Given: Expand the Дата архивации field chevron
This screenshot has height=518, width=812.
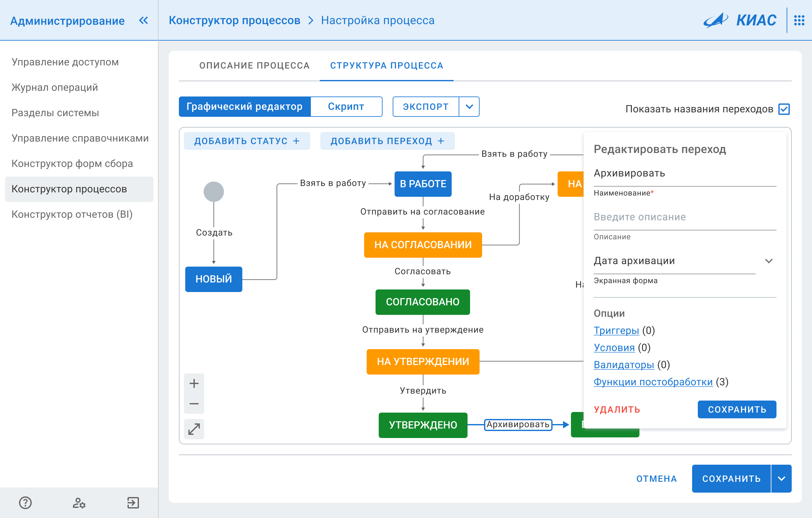Looking at the screenshot, I should pyautogui.click(x=769, y=261).
